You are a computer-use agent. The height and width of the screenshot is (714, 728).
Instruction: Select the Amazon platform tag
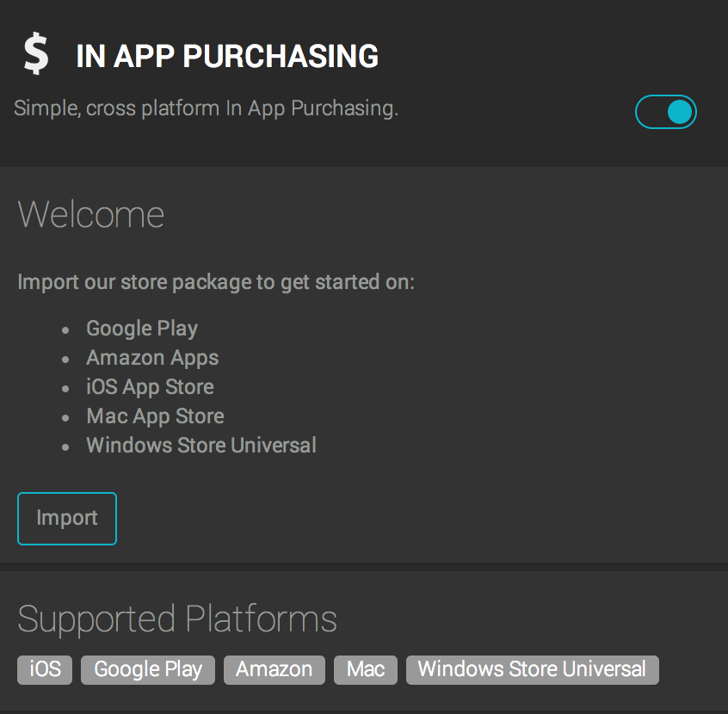[275, 670]
